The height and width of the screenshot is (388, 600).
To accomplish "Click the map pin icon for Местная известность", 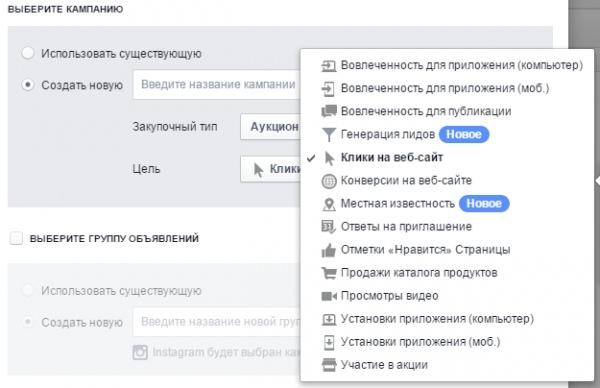I will (x=329, y=204).
